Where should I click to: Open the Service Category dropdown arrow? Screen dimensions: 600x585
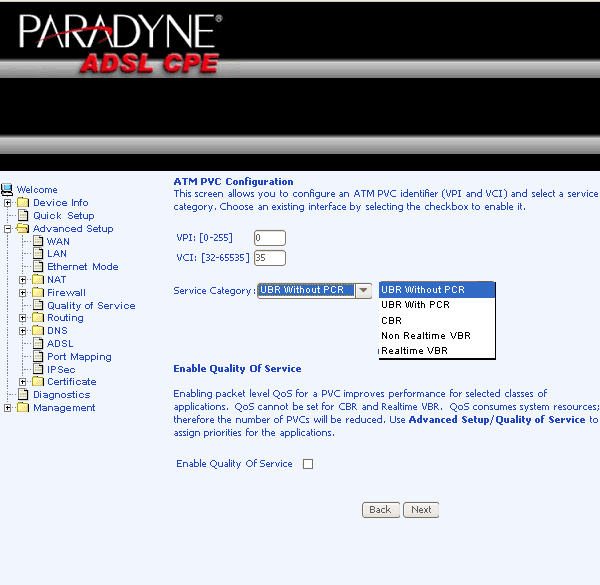(363, 290)
